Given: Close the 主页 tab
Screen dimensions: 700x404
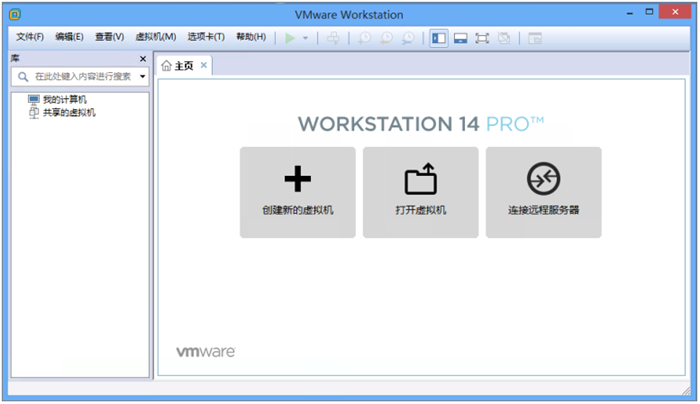Looking at the screenshot, I should tap(204, 65).
